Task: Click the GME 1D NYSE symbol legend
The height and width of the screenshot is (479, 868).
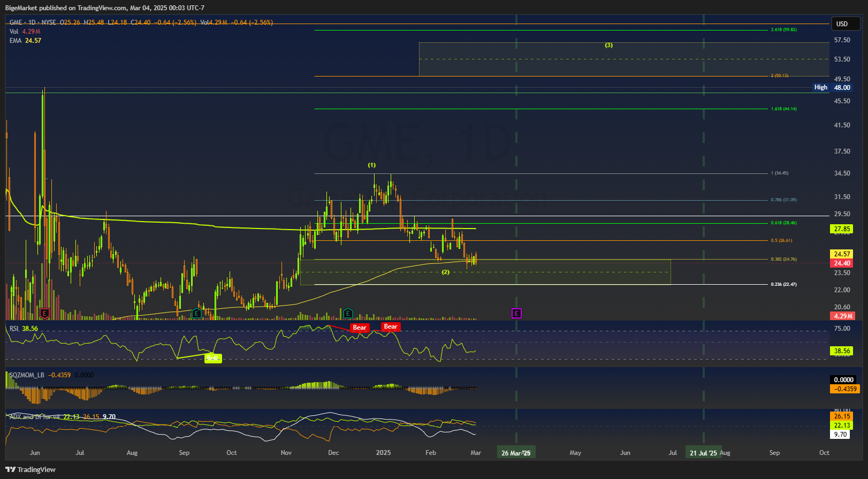Action: tap(33, 22)
